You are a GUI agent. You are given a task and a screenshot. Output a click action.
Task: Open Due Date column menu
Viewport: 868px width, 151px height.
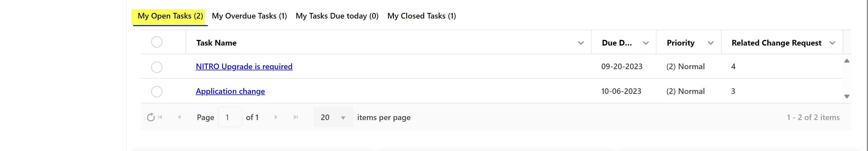pos(646,43)
